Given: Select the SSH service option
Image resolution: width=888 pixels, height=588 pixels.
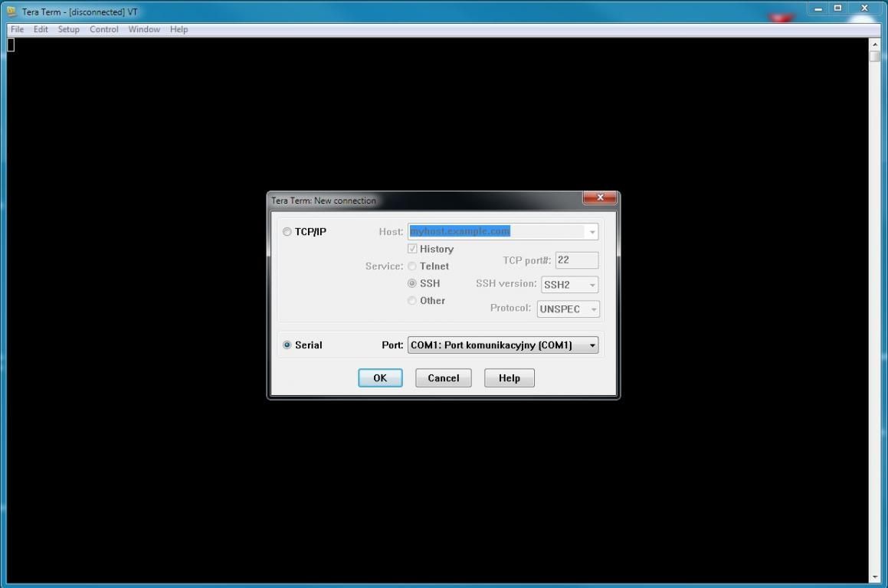Looking at the screenshot, I should coord(412,283).
